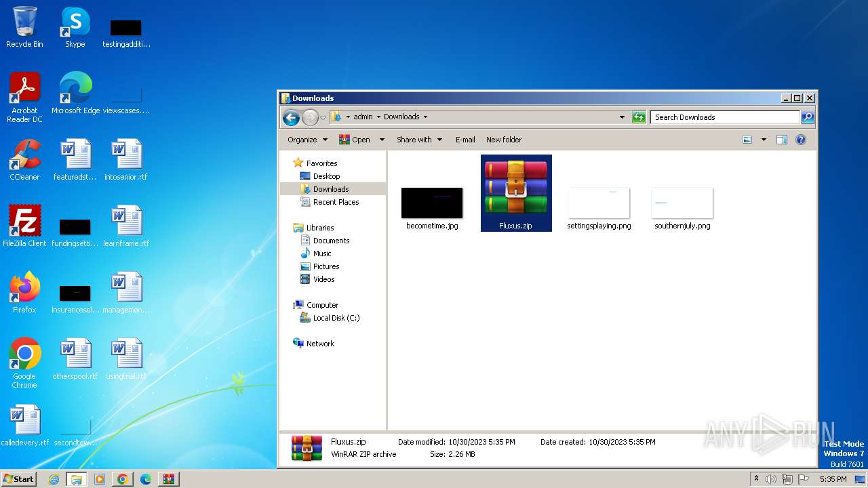Viewport: 868px width, 488px height.
Task: Select usingtrial.rtf document icon
Action: (x=126, y=359)
